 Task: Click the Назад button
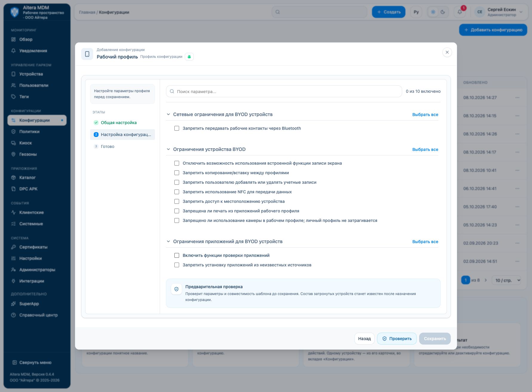point(365,339)
